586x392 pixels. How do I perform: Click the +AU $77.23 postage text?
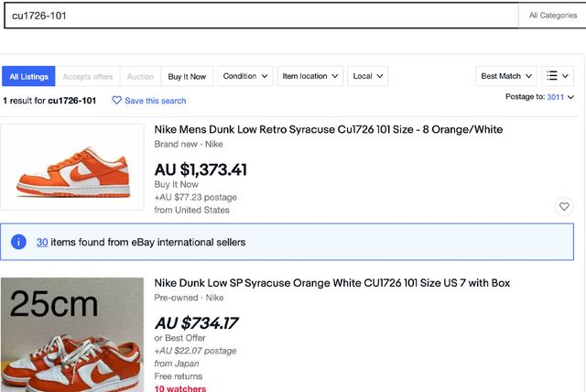pos(195,197)
